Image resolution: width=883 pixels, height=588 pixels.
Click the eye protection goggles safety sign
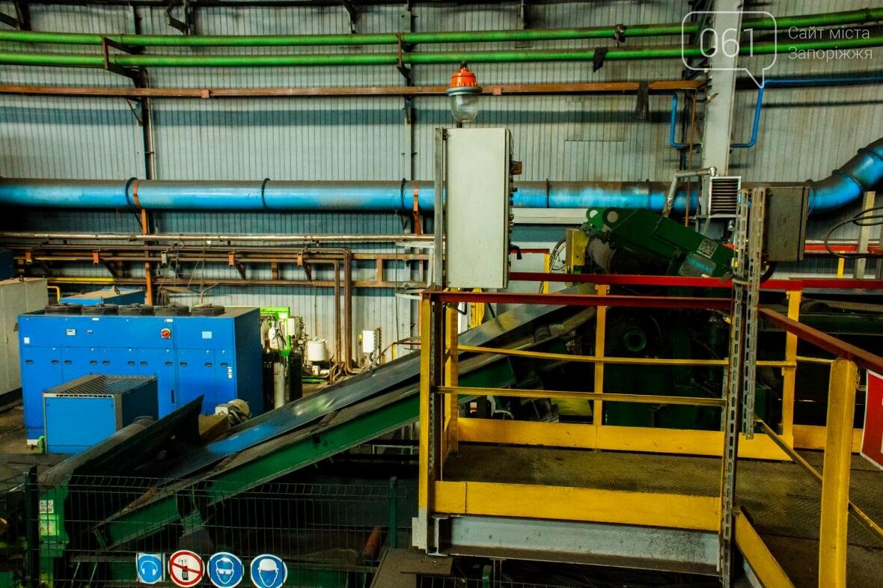(x=225, y=570)
